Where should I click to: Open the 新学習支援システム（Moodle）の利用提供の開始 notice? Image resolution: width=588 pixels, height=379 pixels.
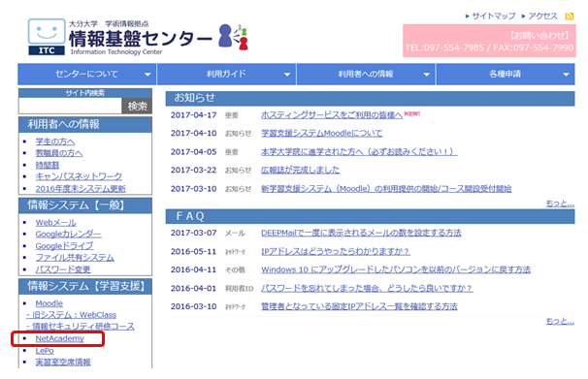pyautogui.click(x=386, y=189)
